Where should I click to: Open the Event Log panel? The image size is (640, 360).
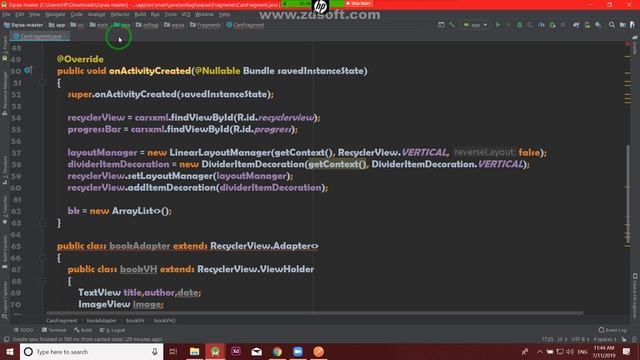point(613,330)
